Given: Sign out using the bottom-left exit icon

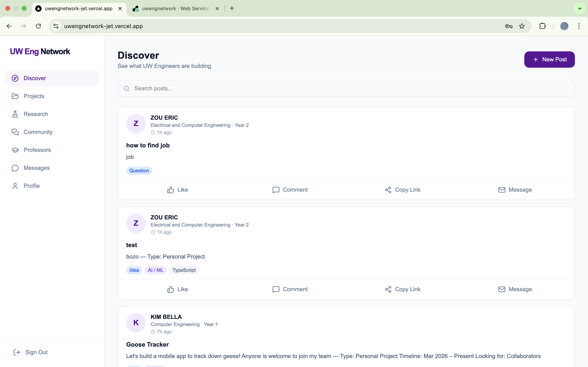Looking at the screenshot, I should 17,352.
